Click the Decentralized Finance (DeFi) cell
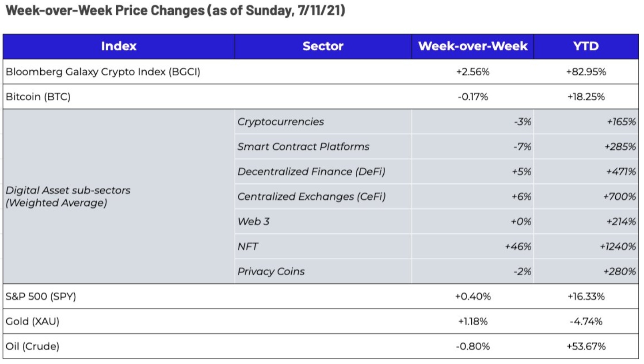This screenshot has height=364, width=644. click(x=311, y=171)
